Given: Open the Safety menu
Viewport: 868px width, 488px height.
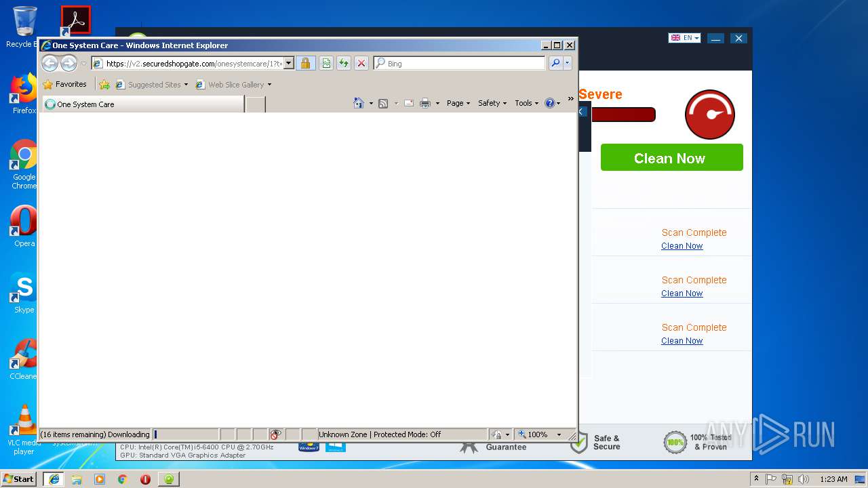Looking at the screenshot, I should (492, 103).
